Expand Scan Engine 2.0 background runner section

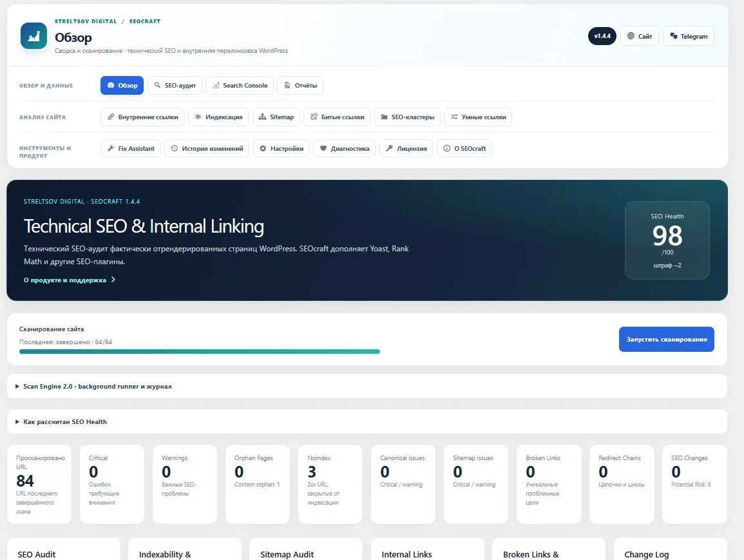click(367, 386)
